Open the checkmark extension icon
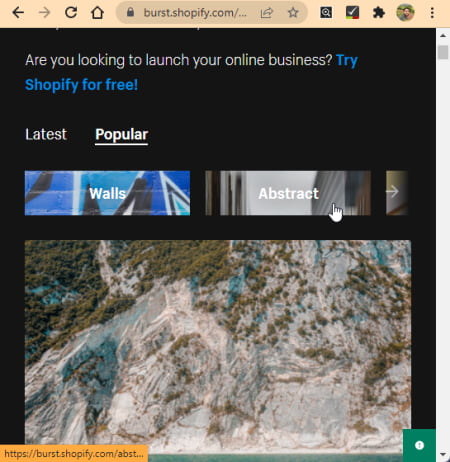Viewport: 450px width, 462px height. [352, 13]
